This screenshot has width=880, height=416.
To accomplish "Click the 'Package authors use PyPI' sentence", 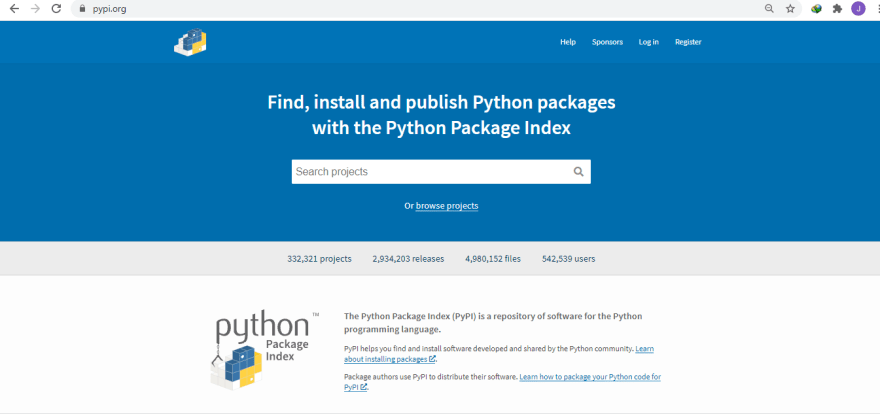I will (x=430, y=377).
